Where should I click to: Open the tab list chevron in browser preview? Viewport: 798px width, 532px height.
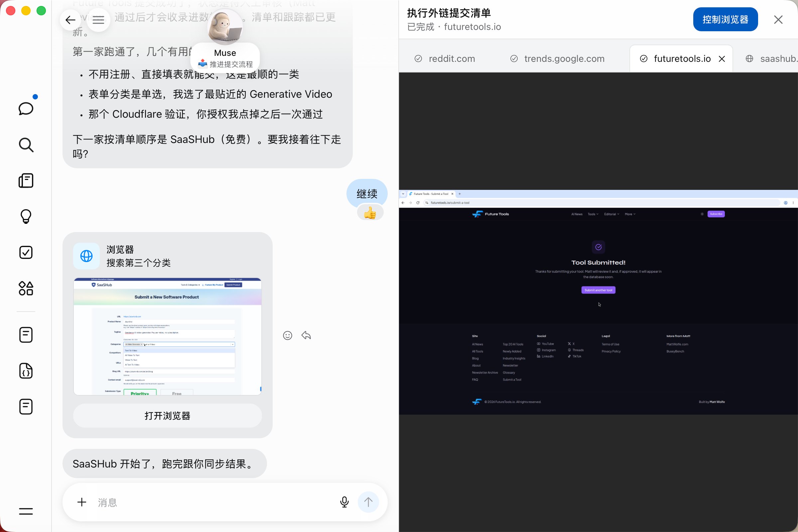tap(403, 194)
